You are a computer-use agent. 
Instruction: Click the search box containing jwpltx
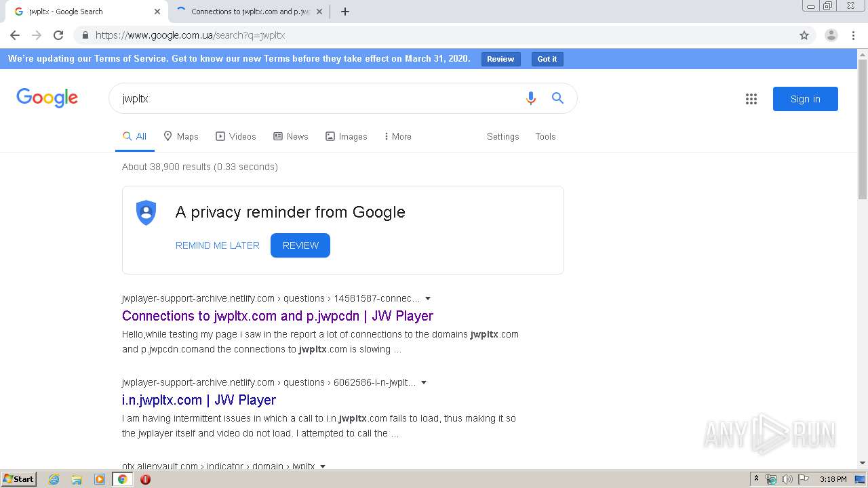319,98
